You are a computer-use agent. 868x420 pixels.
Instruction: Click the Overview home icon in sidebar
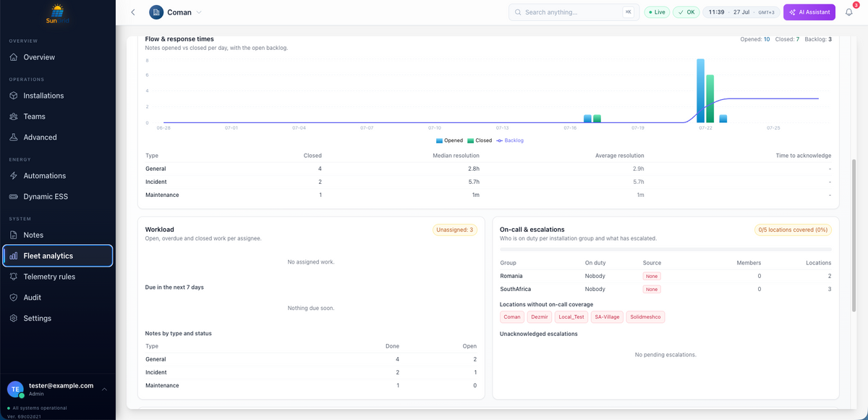(14, 57)
